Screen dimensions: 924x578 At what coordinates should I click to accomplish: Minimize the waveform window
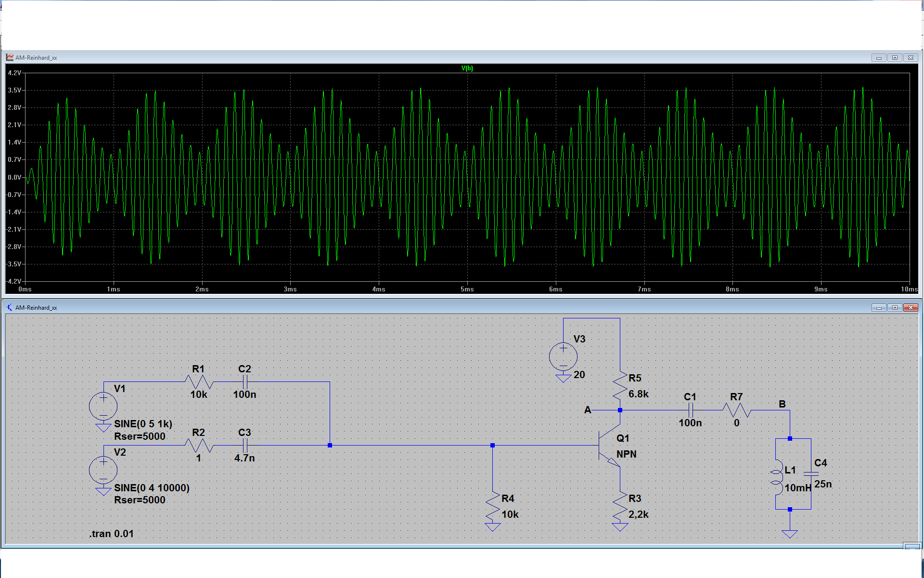tap(879, 57)
